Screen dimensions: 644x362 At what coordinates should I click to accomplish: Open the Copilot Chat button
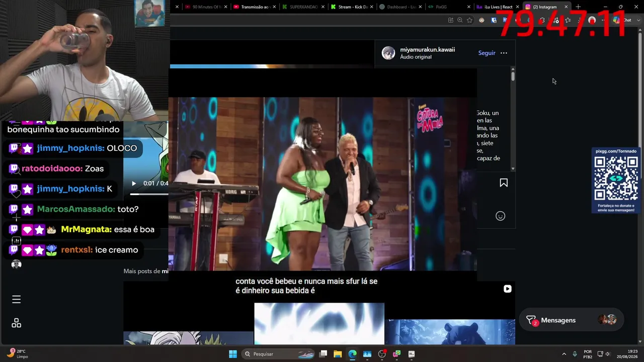[x=622, y=20]
